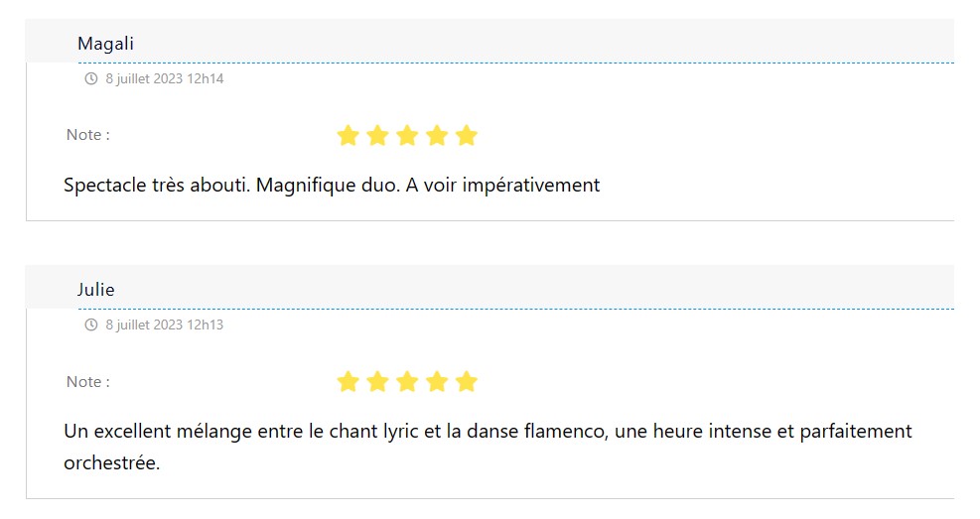Select the reviewer name Julie
Screen dimensions: 980x519
tap(96, 290)
